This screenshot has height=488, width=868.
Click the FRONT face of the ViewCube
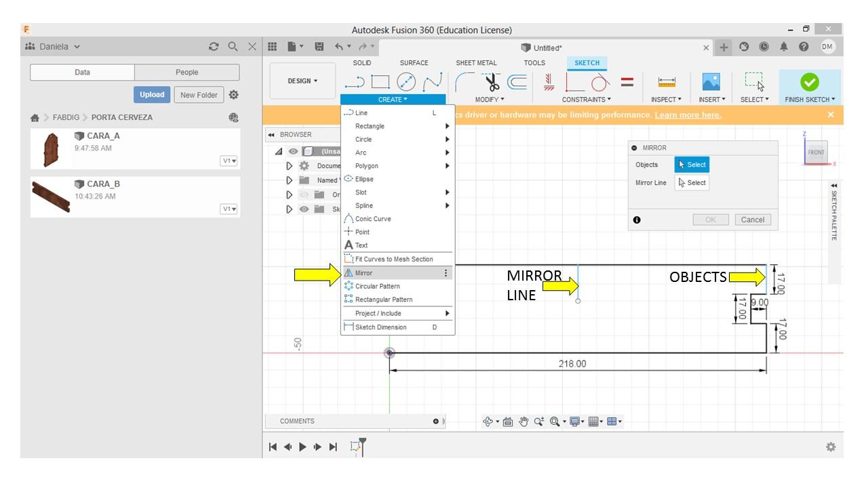(816, 152)
